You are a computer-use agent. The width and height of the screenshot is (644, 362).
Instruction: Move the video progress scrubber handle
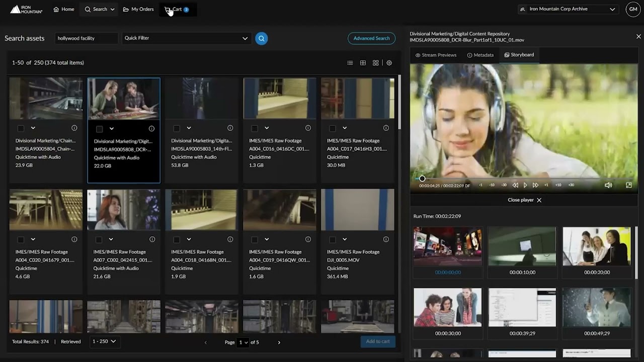(422, 178)
